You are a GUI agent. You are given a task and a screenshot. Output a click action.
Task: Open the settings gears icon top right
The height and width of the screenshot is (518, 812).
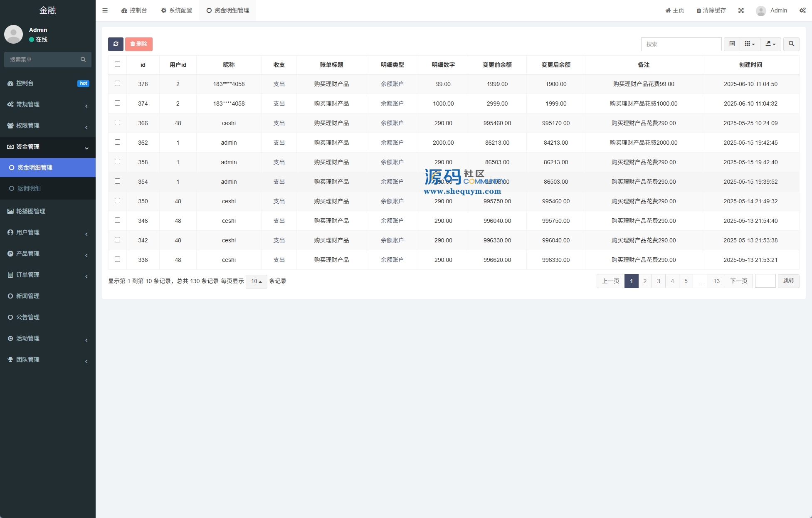[802, 10]
